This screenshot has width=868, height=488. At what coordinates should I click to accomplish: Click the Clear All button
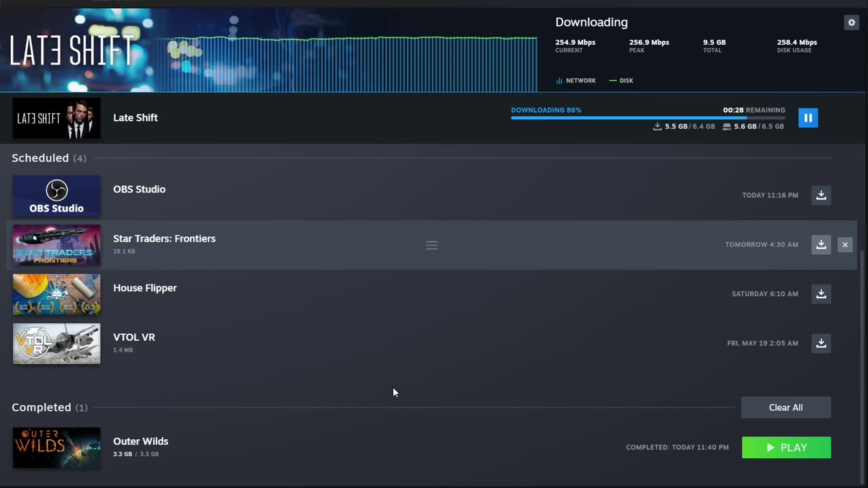pyautogui.click(x=786, y=407)
